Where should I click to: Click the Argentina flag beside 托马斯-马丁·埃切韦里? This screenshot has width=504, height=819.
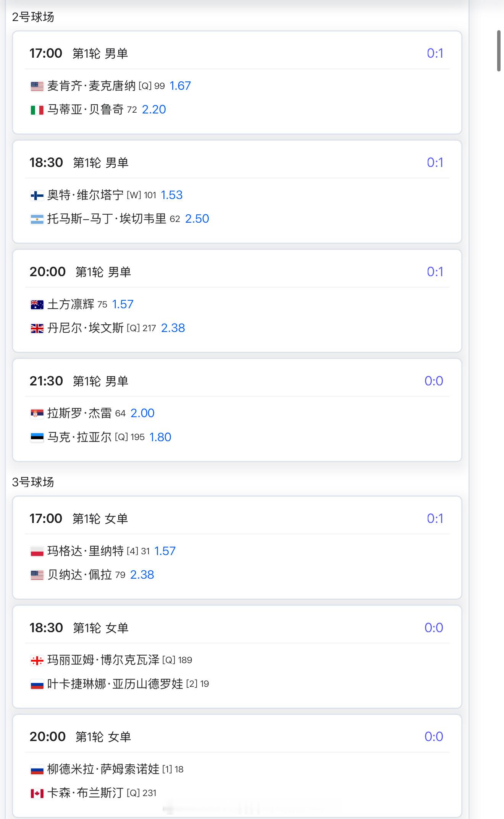coord(37,219)
